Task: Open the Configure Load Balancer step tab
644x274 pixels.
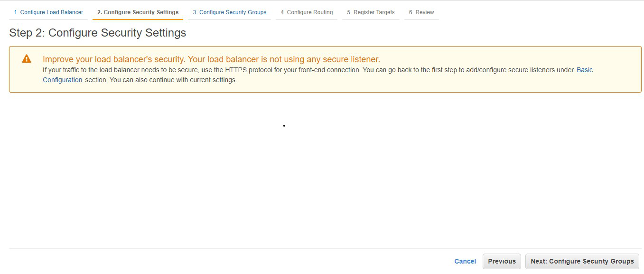Action: pyautogui.click(x=48, y=12)
